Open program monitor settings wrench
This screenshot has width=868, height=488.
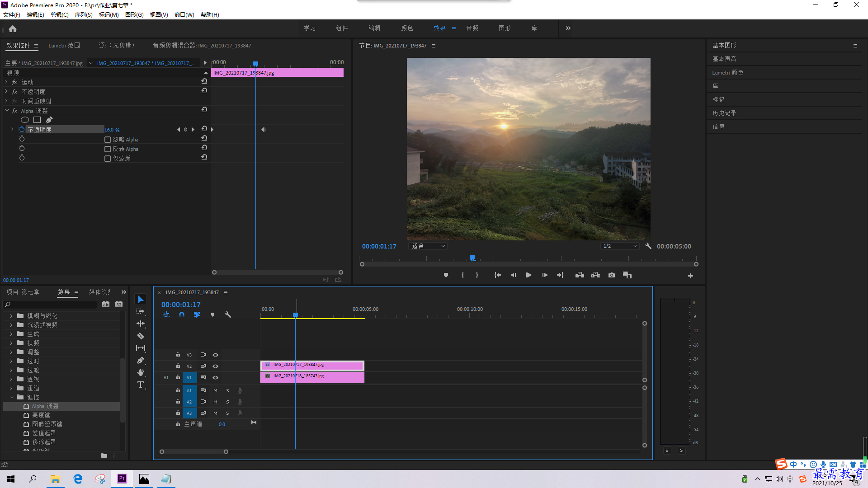648,246
